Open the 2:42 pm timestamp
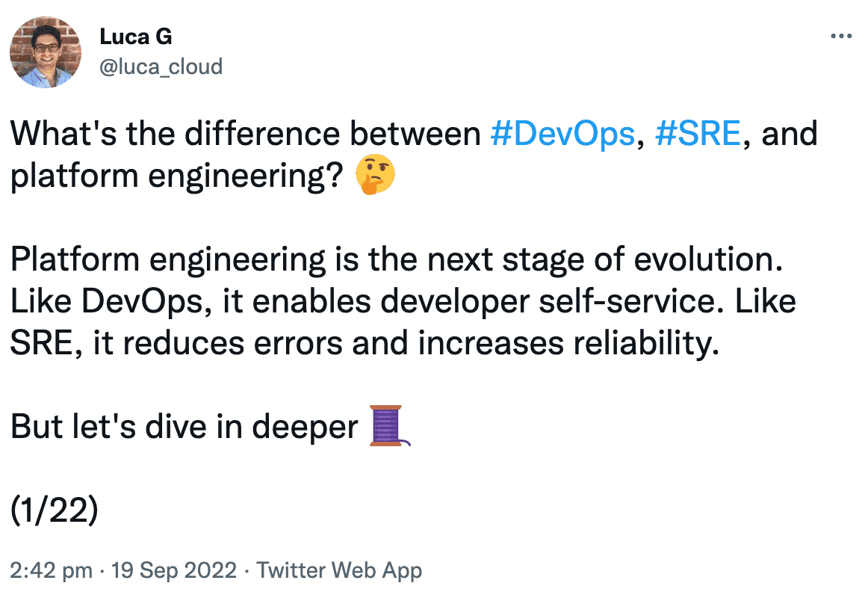 pyautogui.click(x=51, y=570)
